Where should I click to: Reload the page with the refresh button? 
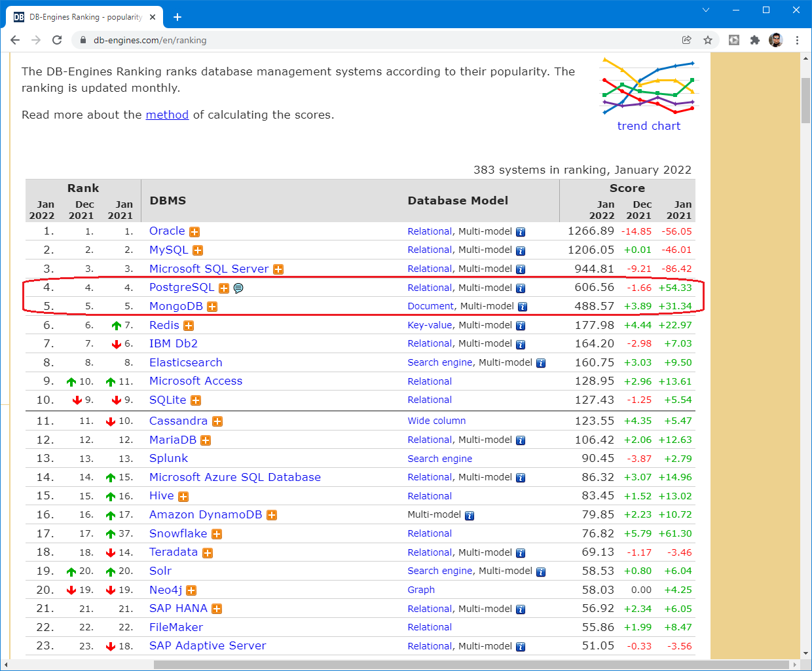57,40
